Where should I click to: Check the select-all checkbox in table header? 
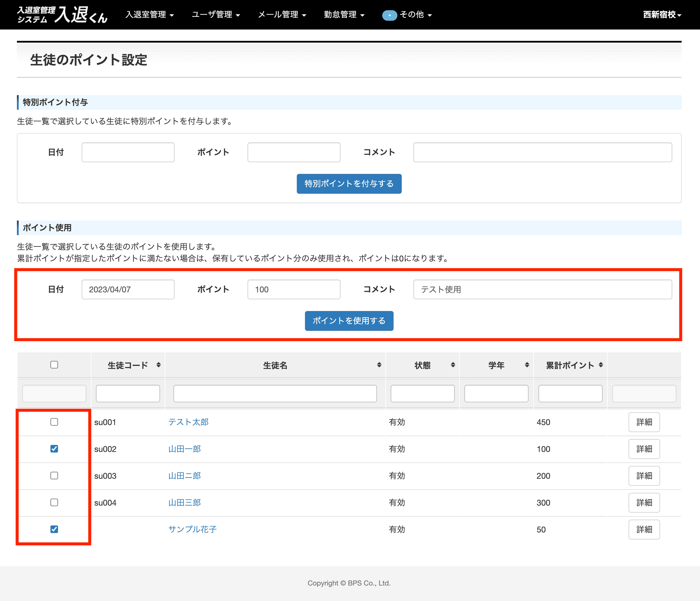click(x=54, y=365)
